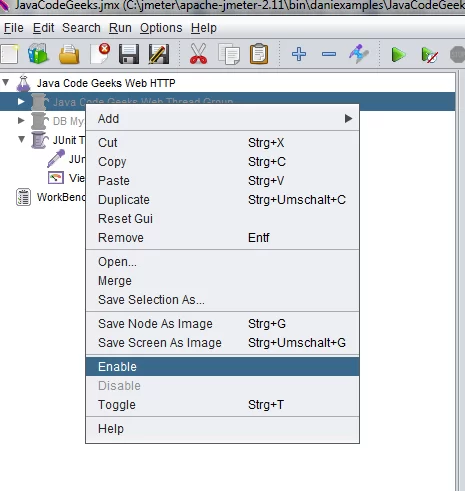The height and width of the screenshot is (491, 465).
Task: Choose Remove in context menu
Action: [222, 238]
